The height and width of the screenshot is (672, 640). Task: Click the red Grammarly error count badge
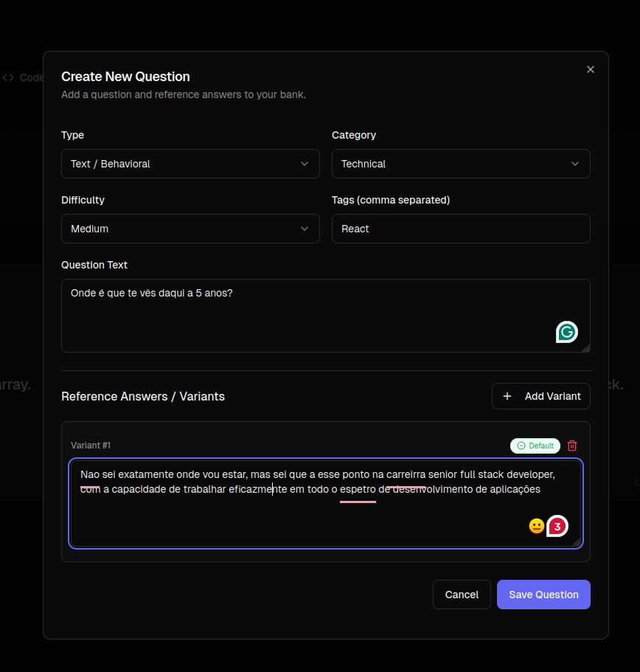(558, 526)
